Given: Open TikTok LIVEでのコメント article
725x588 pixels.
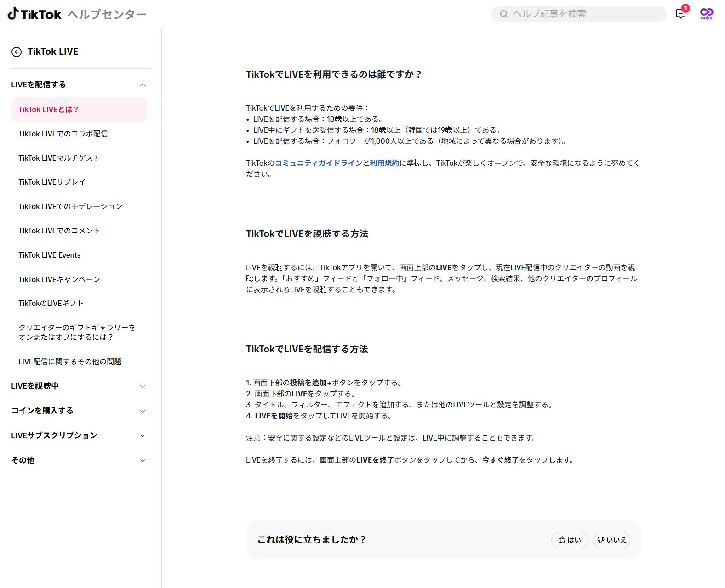Looking at the screenshot, I should [59, 231].
